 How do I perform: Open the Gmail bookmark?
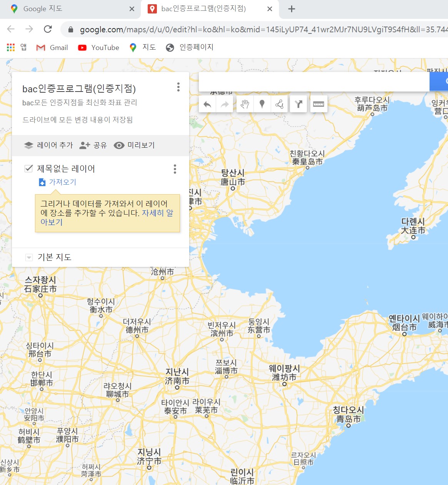(52, 47)
